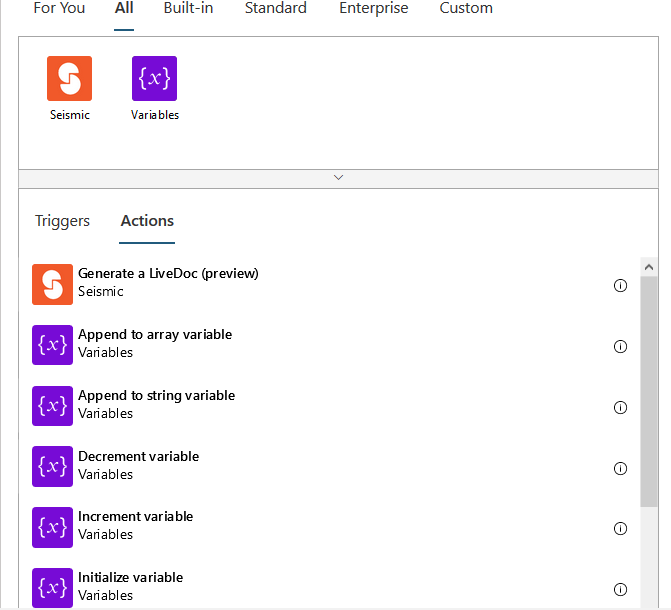Select the Custom tab

pyautogui.click(x=466, y=9)
